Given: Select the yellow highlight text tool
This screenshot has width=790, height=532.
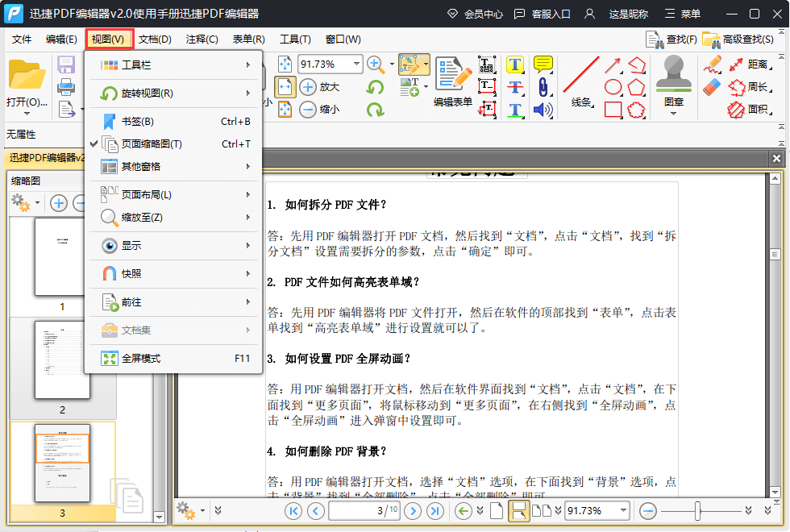Looking at the screenshot, I should coord(515,64).
